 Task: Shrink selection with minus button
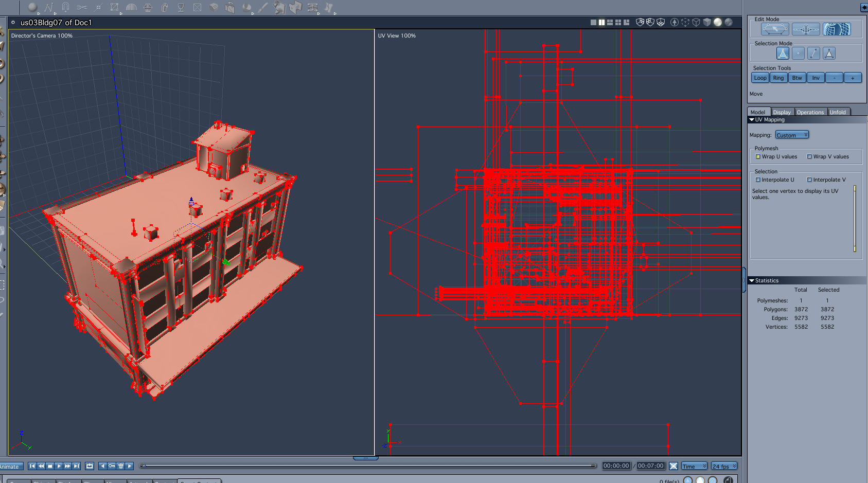(835, 78)
